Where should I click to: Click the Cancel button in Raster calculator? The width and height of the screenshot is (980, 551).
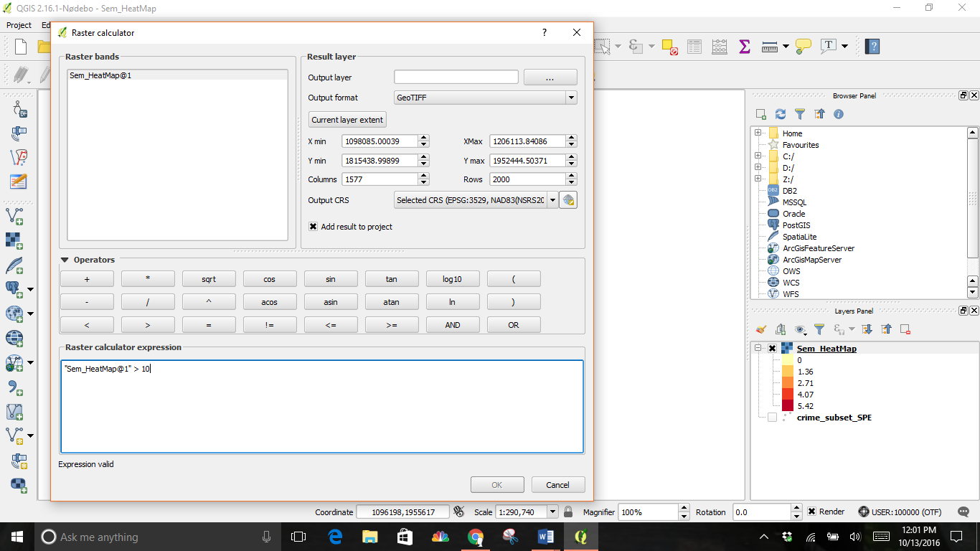pyautogui.click(x=557, y=485)
